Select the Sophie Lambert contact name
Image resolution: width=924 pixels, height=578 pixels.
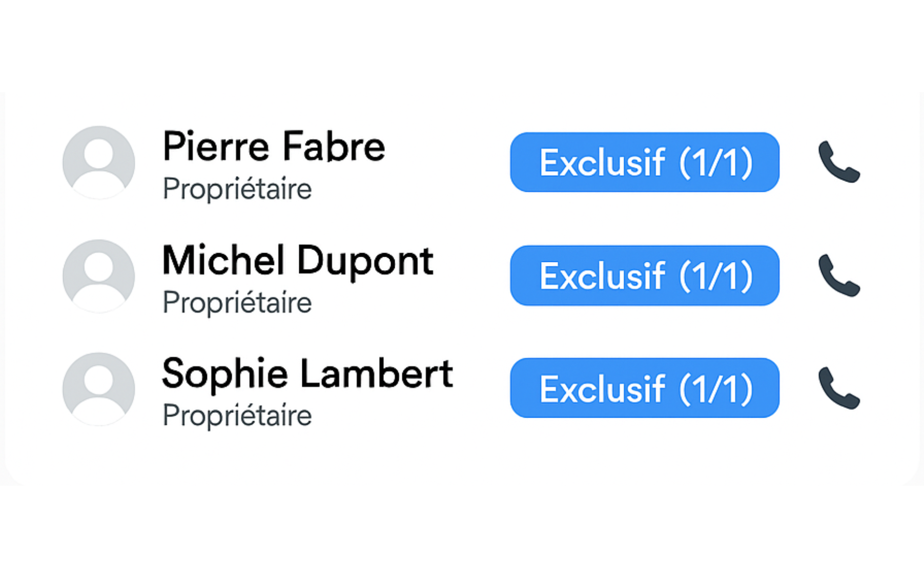(307, 374)
